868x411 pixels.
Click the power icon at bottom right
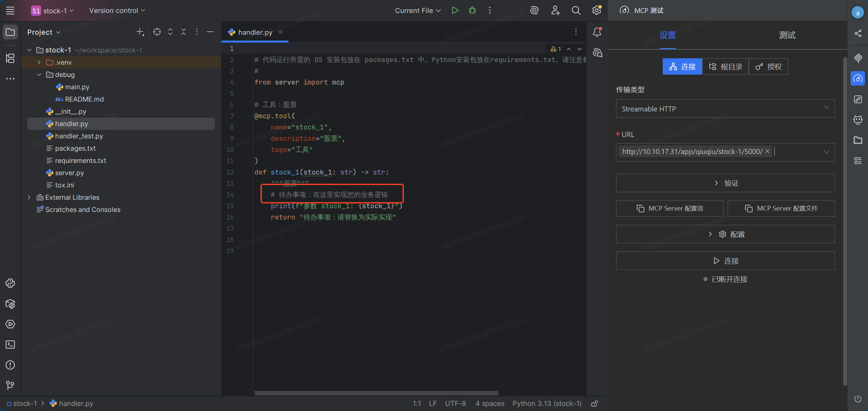pyautogui.click(x=858, y=399)
